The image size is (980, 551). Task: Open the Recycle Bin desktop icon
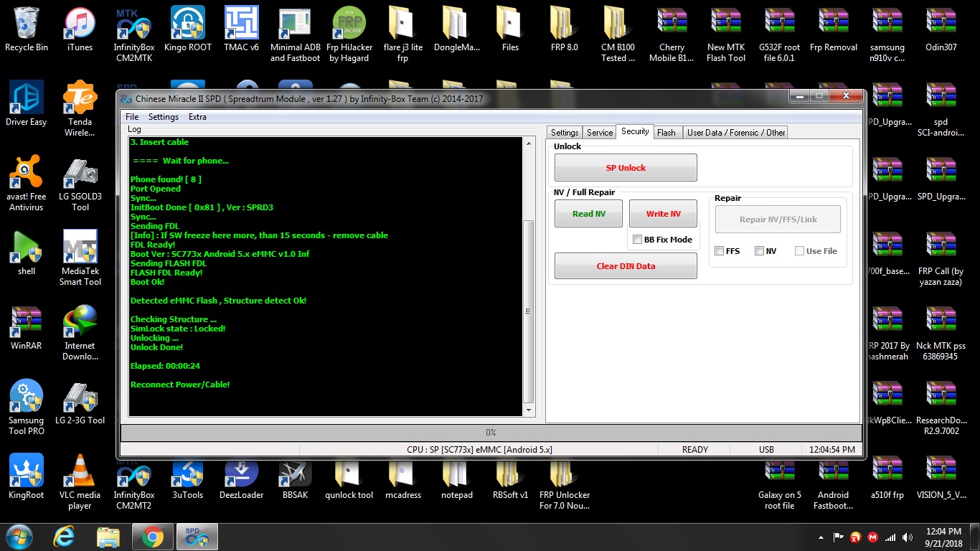(x=27, y=30)
